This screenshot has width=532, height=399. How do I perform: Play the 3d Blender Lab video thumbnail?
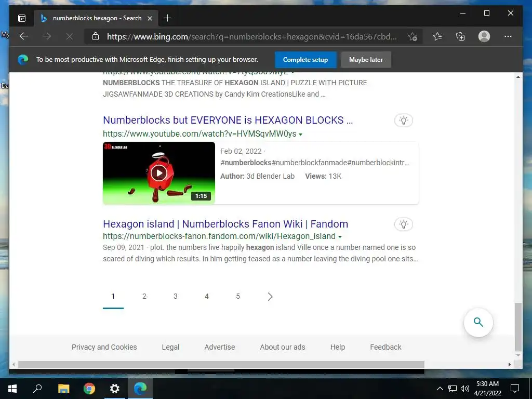coord(159,173)
